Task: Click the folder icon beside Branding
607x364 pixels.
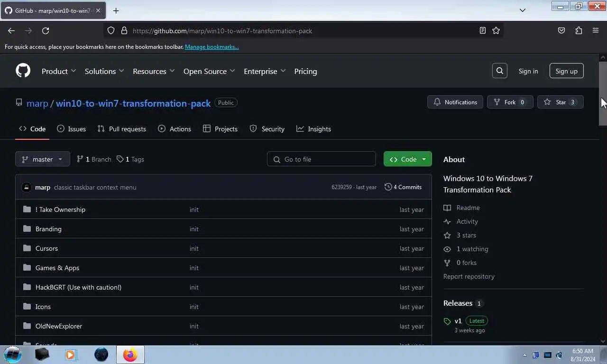Action: pyautogui.click(x=27, y=229)
